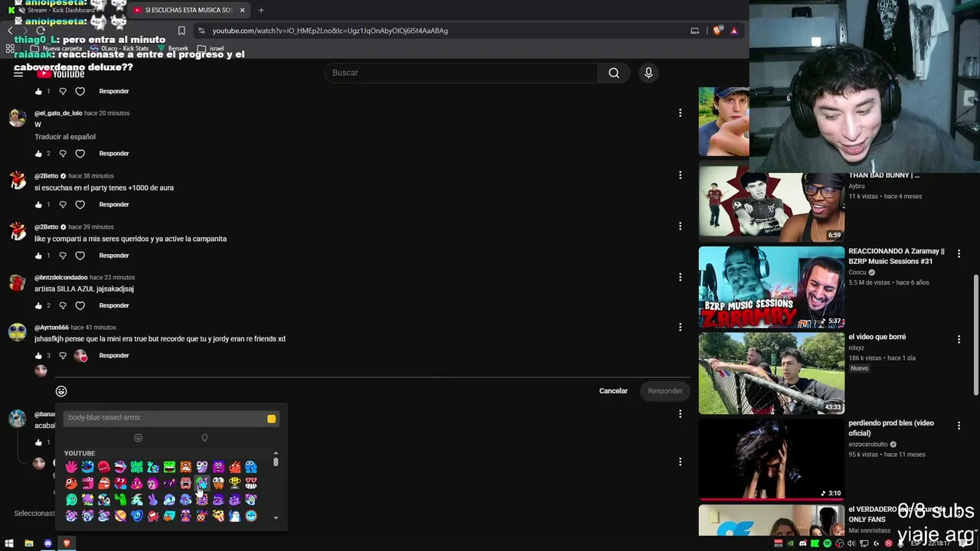Submit the reply with the Responder button

[x=665, y=391]
